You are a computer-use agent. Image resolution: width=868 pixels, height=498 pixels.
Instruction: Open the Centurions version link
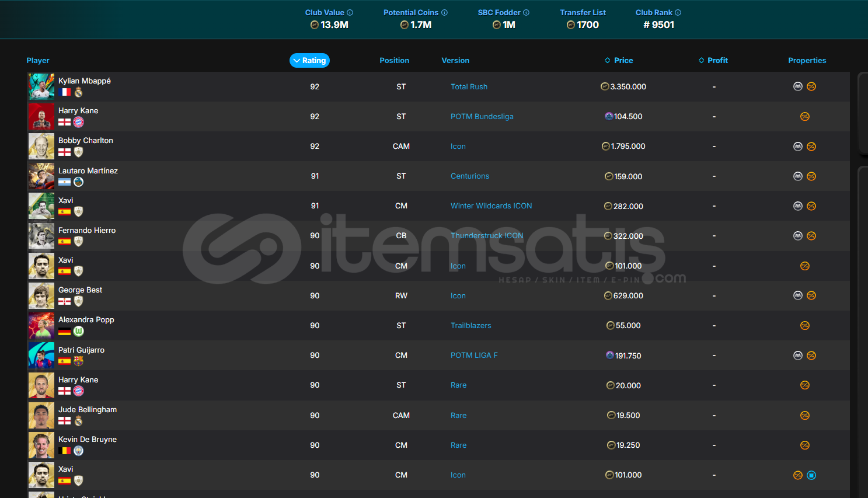[470, 176]
